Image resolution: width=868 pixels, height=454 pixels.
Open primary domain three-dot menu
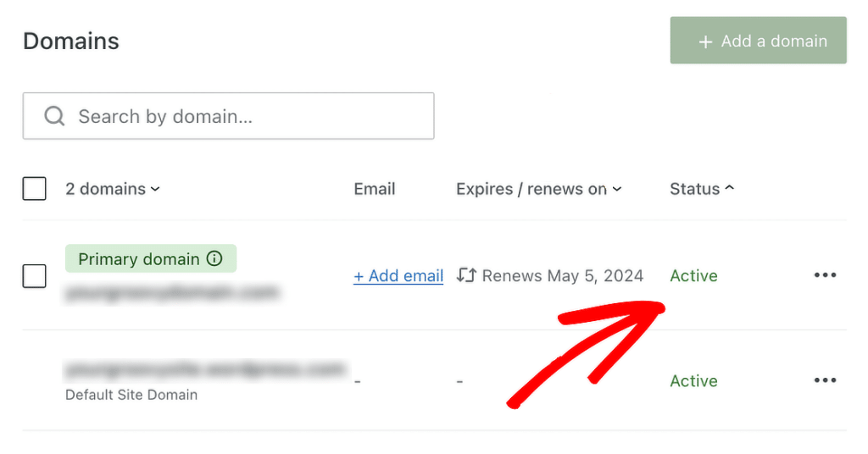coord(825,274)
